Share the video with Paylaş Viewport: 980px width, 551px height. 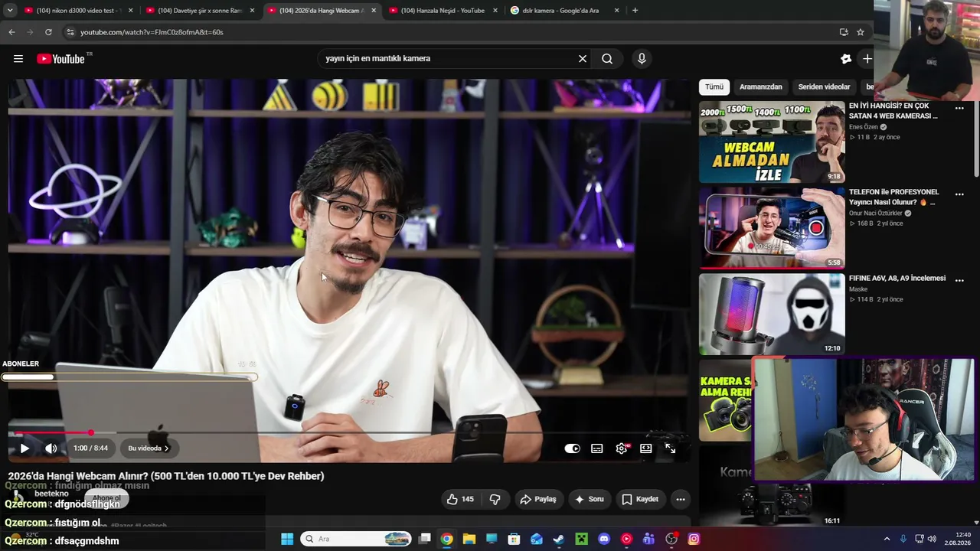(x=538, y=499)
